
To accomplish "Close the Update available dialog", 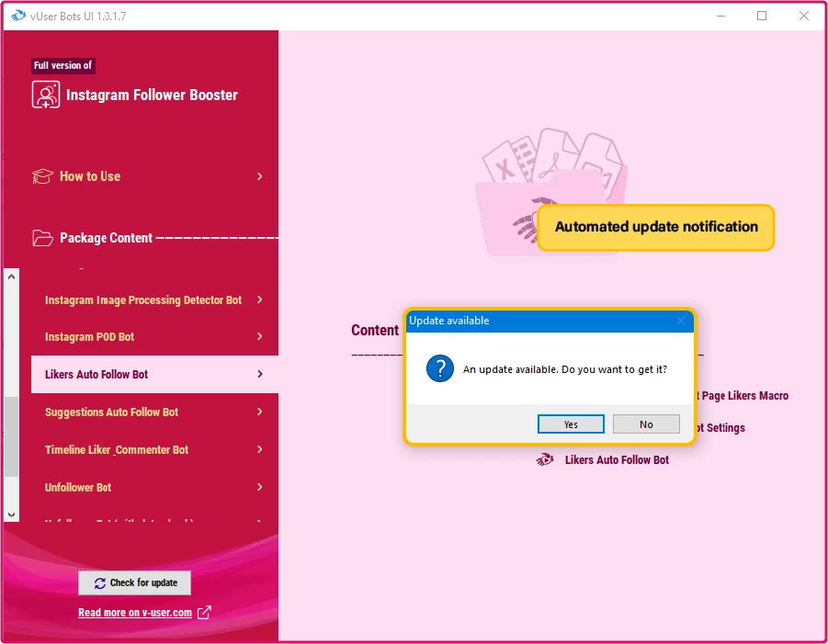I will point(681,321).
